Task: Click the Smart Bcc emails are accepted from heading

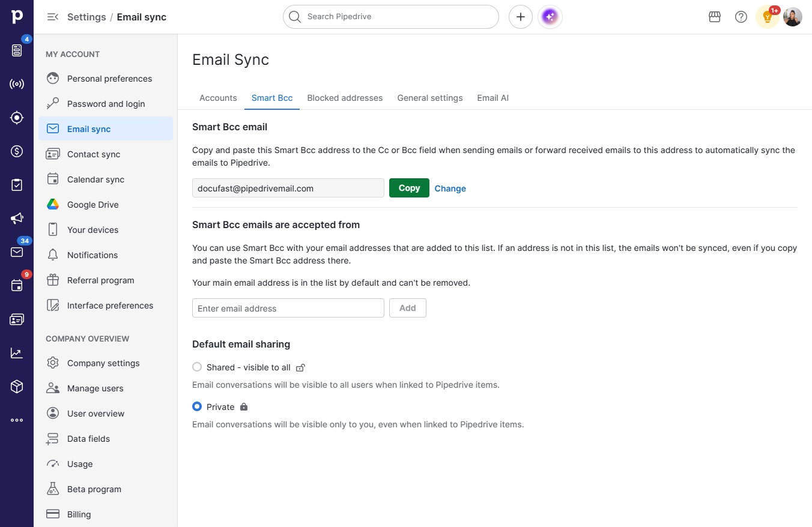Action: [x=276, y=224]
